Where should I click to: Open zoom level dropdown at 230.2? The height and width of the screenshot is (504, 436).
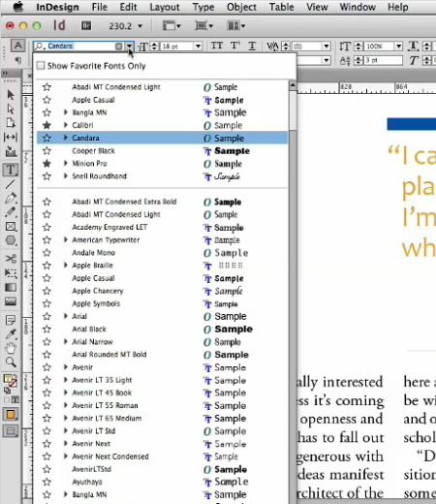click(140, 26)
